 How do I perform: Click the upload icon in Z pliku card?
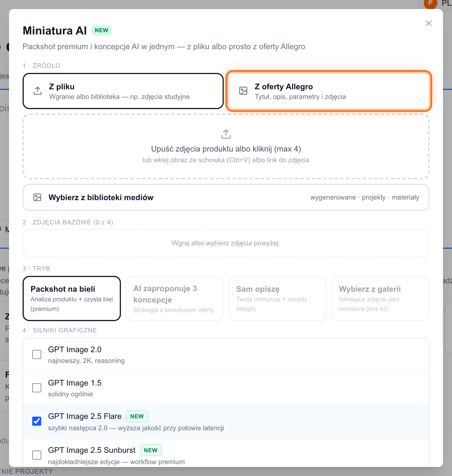38,91
